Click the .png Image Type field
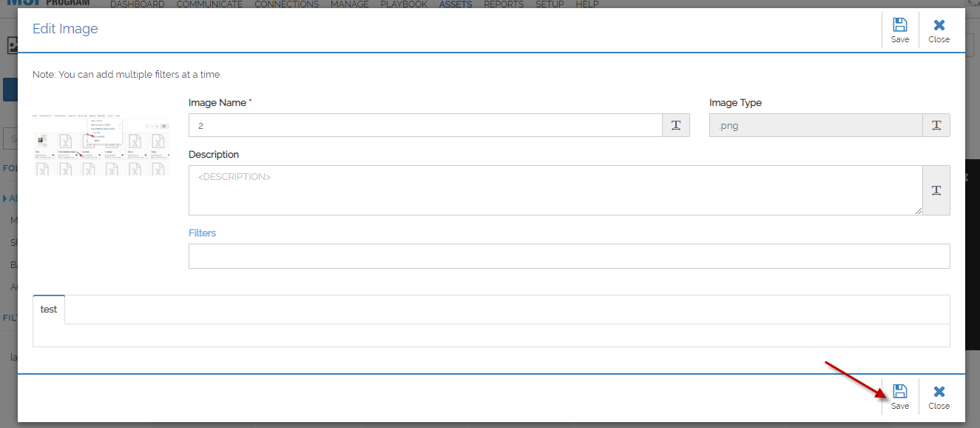Viewport: 980px width, 428px height. 816,126
